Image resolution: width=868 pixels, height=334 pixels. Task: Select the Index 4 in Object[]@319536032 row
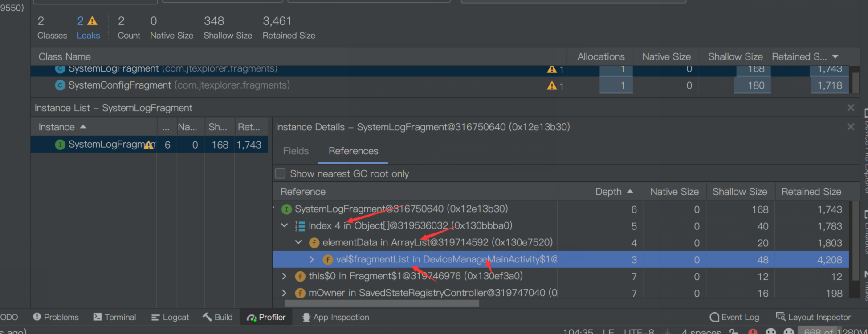pyautogui.click(x=561, y=226)
